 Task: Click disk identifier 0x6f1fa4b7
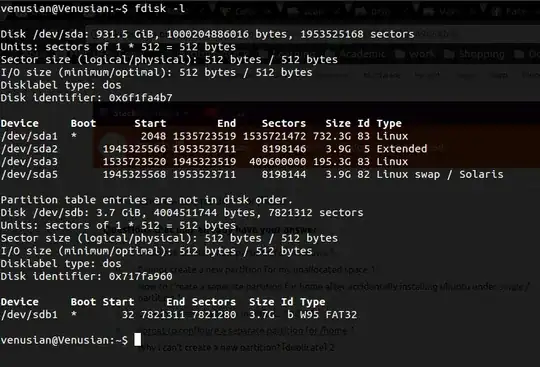[141, 98]
